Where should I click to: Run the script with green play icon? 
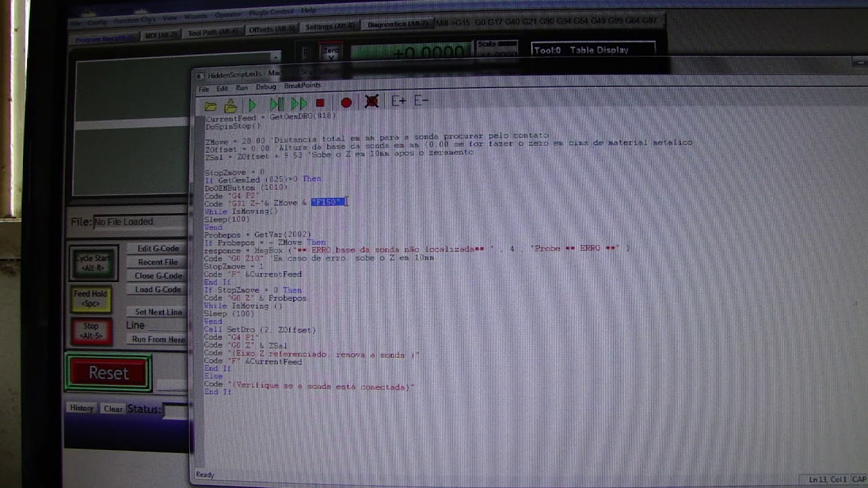[253, 104]
